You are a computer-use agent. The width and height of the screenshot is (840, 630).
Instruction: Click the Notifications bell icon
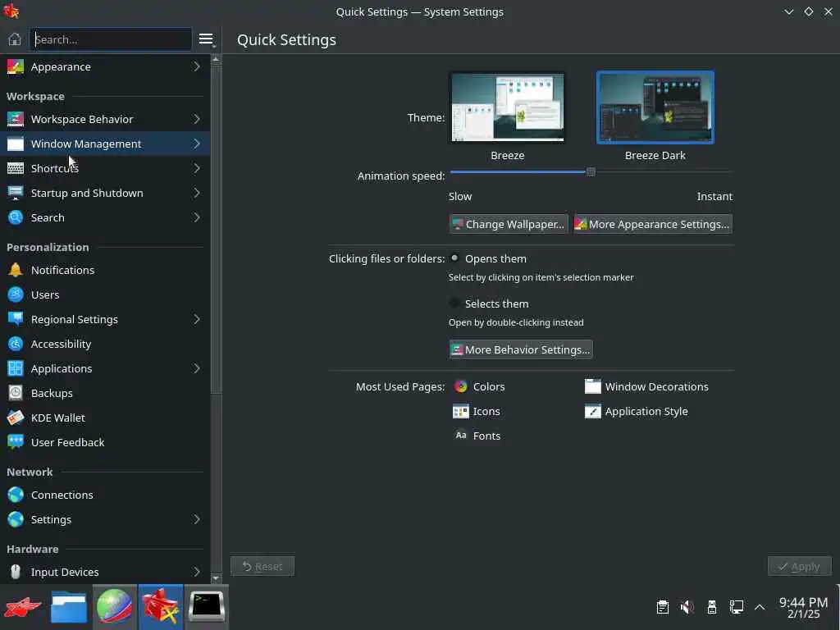tap(16, 270)
